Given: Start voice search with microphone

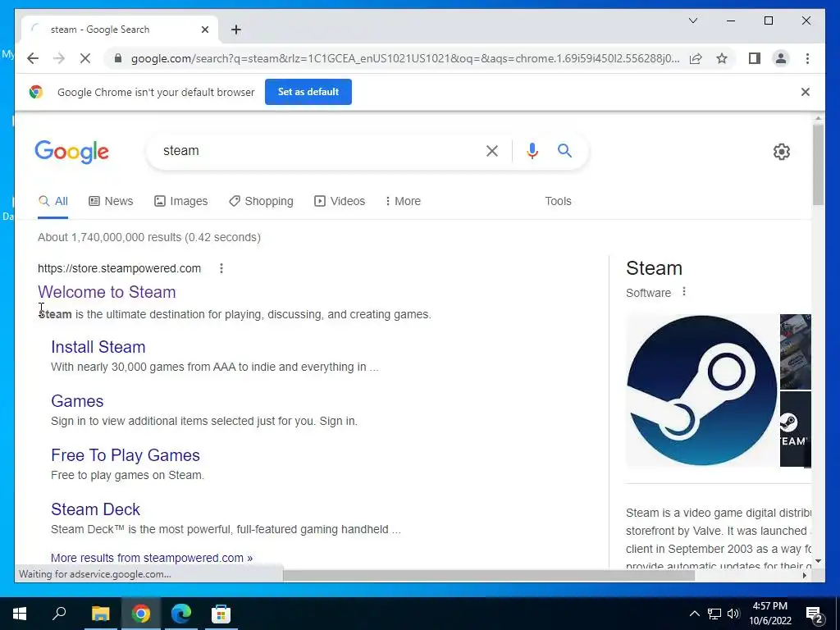Looking at the screenshot, I should click(532, 151).
